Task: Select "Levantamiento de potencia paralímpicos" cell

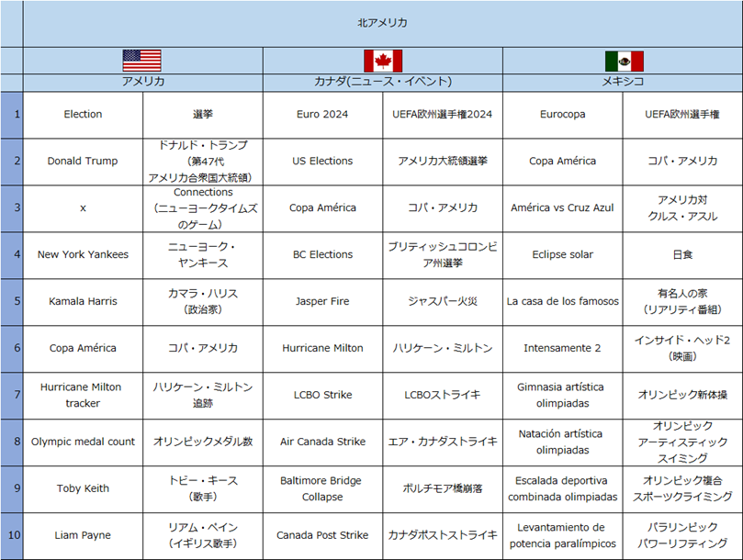Action: point(562,535)
